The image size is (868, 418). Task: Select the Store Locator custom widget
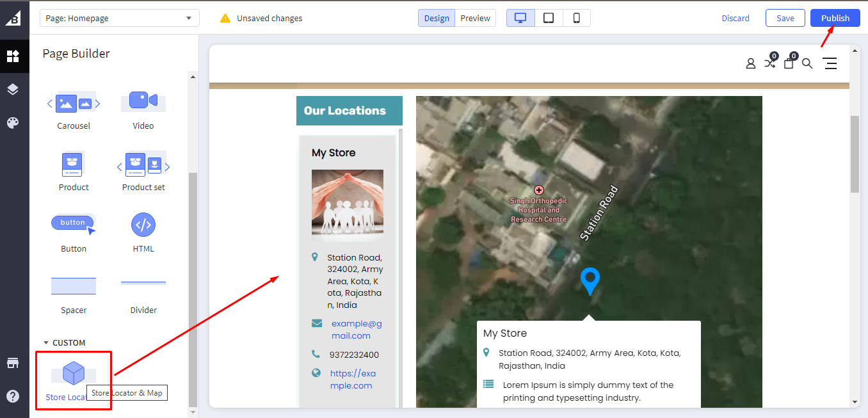coord(74,380)
